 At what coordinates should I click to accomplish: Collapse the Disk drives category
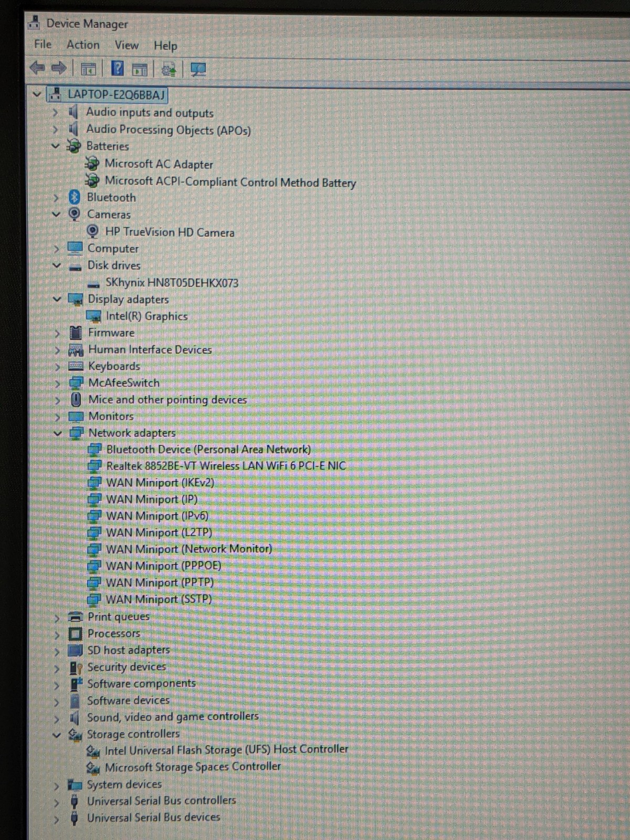pyautogui.click(x=57, y=265)
